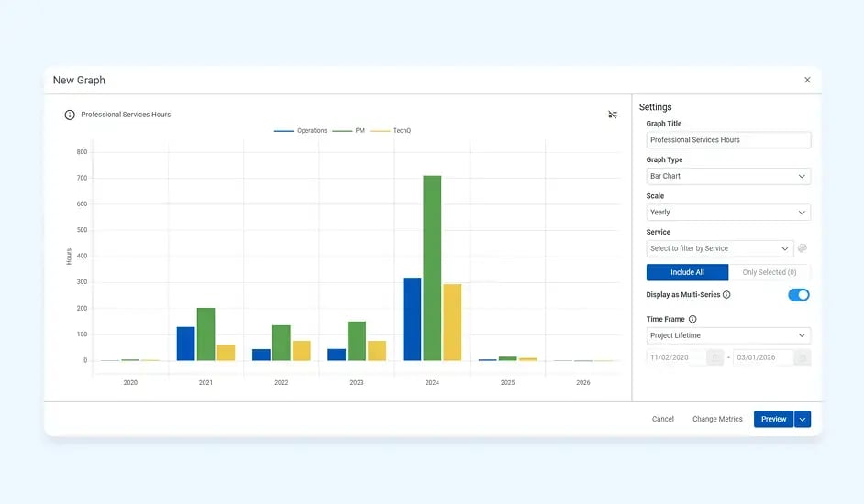The width and height of the screenshot is (864, 504).
Task: Open the end date calendar picker
Action: click(x=802, y=357)
